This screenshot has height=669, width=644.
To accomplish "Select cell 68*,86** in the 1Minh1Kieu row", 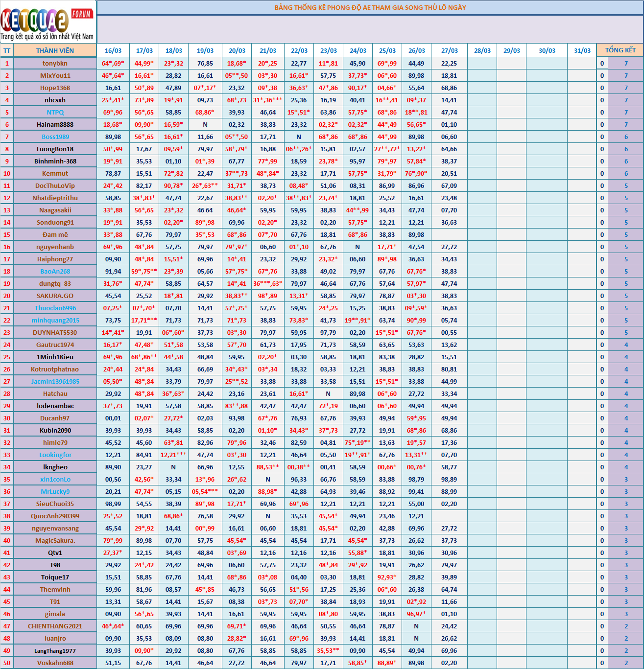I will 144,357.
